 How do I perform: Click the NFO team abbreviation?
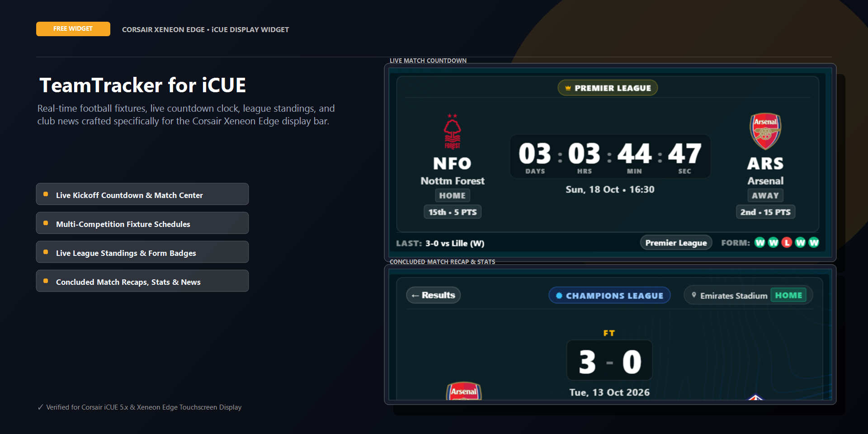(x=452, y=163)
